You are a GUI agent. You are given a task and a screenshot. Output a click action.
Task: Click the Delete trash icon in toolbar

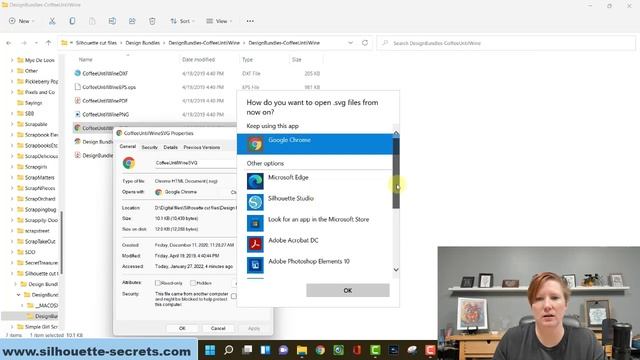click(x=152, y=21)
